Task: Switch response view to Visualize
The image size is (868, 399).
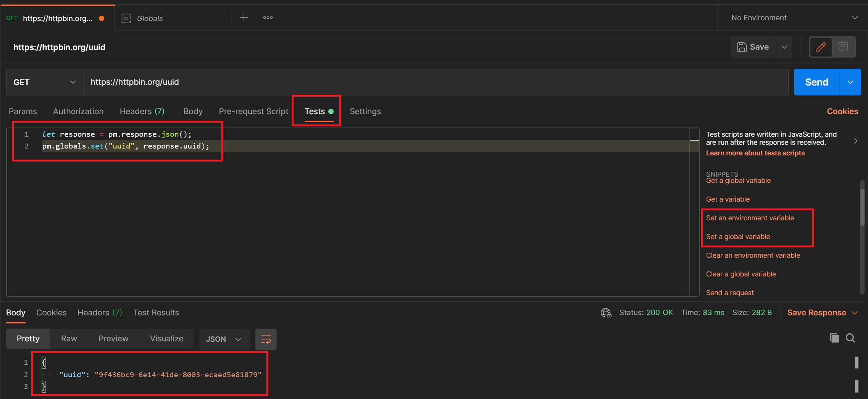Action: tap(166, 339)
